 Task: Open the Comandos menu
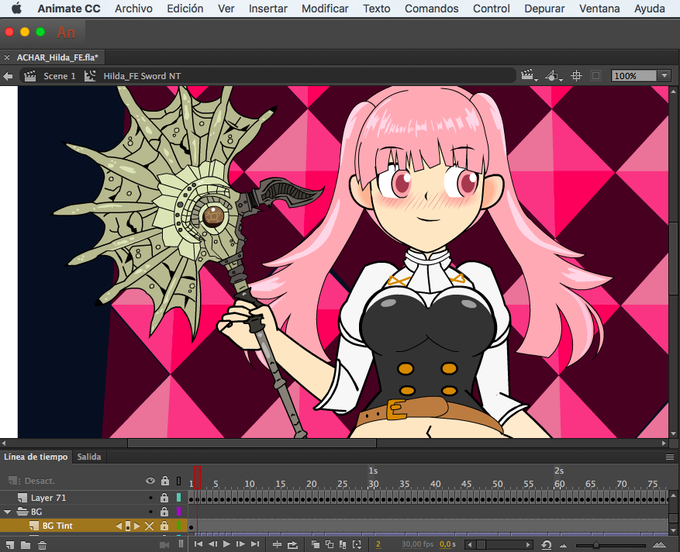pyautogui.click(x=432, y=8)
